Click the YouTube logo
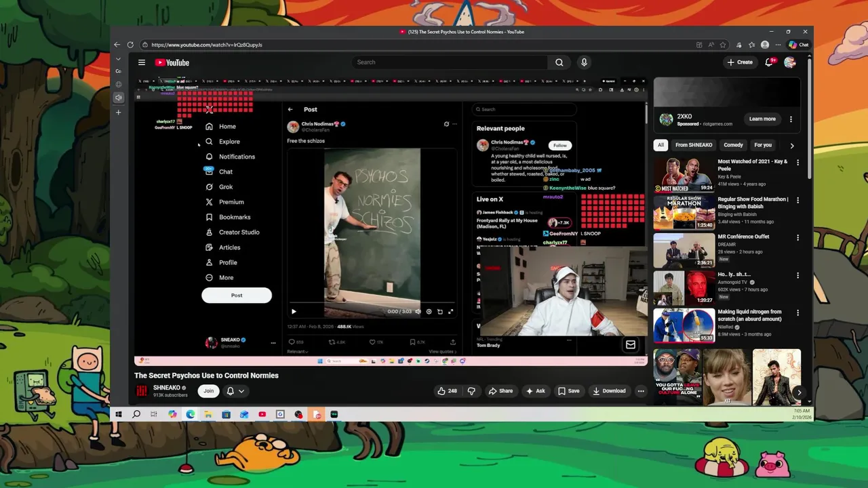Screen dimensions: 868x488 coord(172,62)
